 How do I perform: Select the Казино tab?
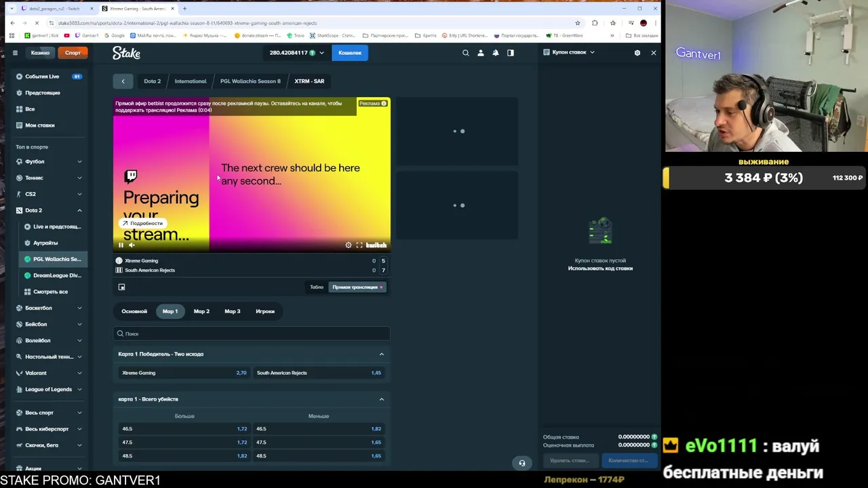tap(40, 53)
